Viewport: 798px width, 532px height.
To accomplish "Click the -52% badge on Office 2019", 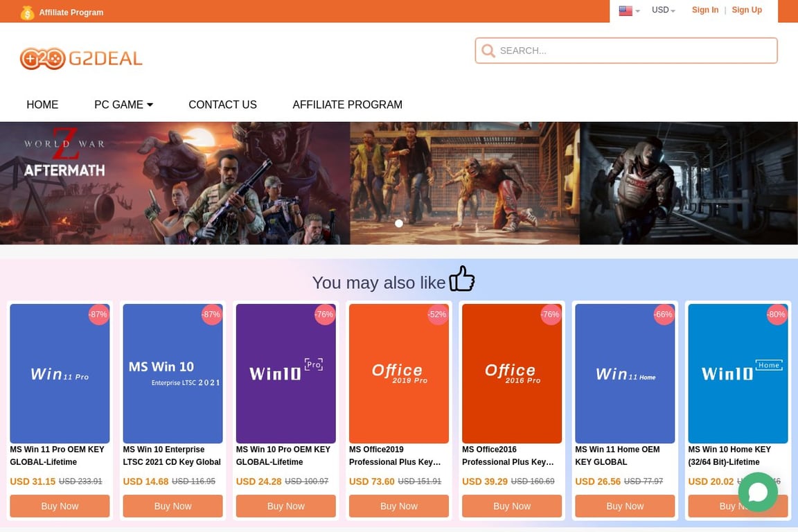I will (437, 314).
